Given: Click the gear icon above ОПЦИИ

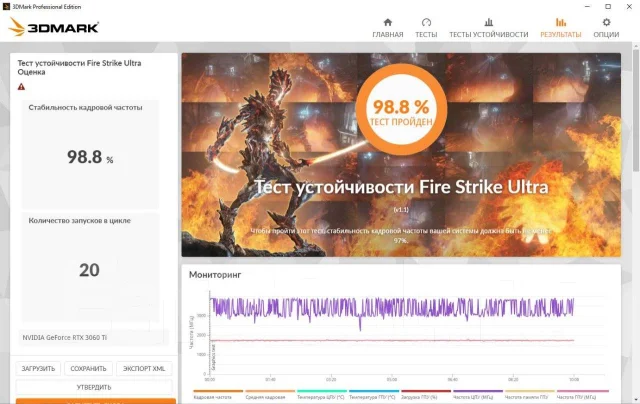Looking at the screenshot, I should point(607,22).
